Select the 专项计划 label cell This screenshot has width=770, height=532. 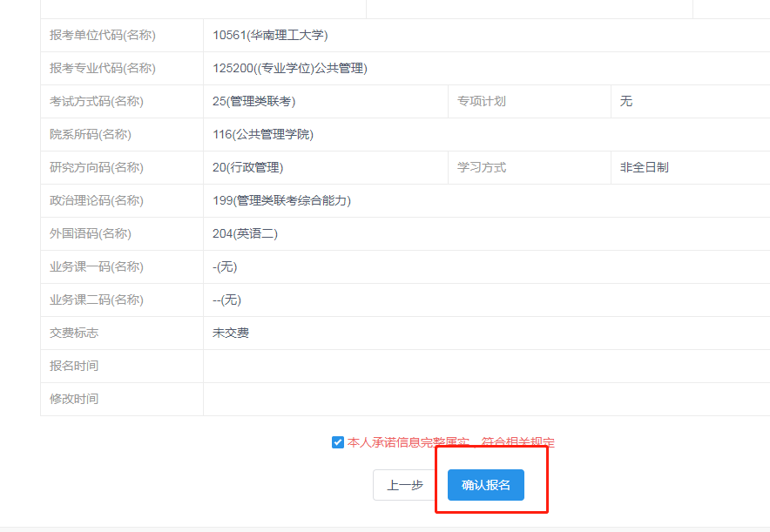pyautogui.click(x=482, y=102)
